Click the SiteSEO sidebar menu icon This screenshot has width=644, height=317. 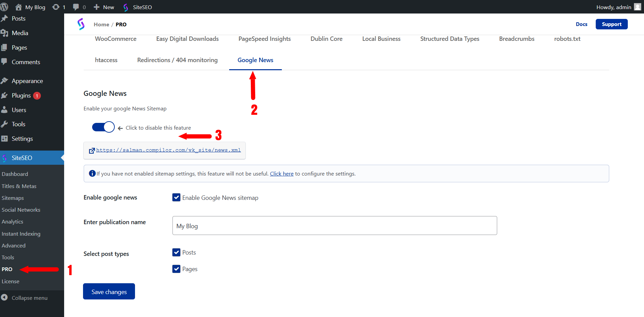tap(4, 158)
